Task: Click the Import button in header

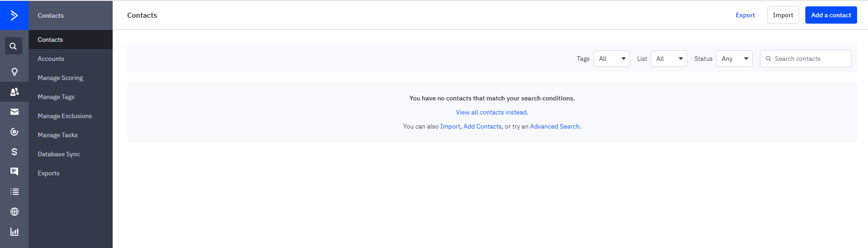Action: coord(783,15)
